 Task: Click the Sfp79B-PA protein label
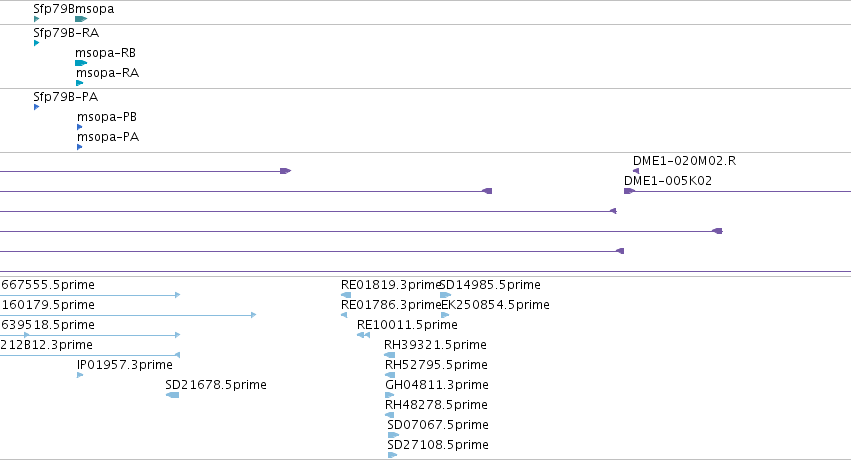pyautogui.click(x=66, y=97)
